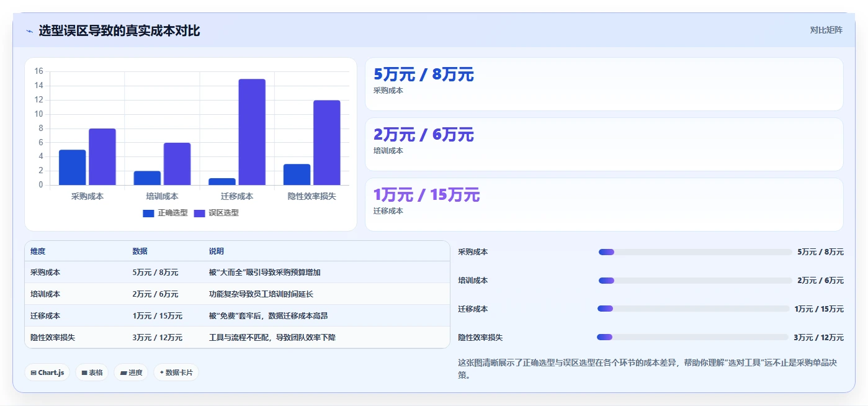The width and height of the screenshot is (868, 406).
Task: Click the blue bar above 隐性效率损失
Action: (x=297, y=174)
